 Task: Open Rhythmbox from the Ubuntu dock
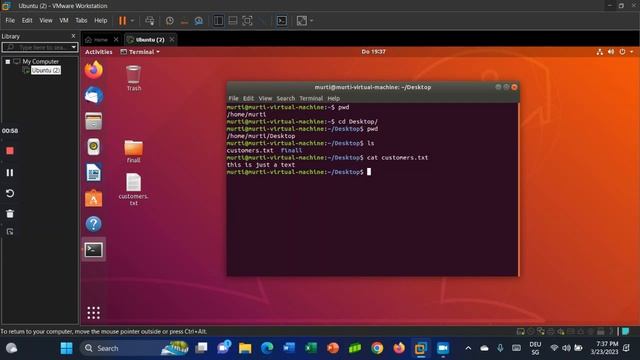(x=93, y=147)
